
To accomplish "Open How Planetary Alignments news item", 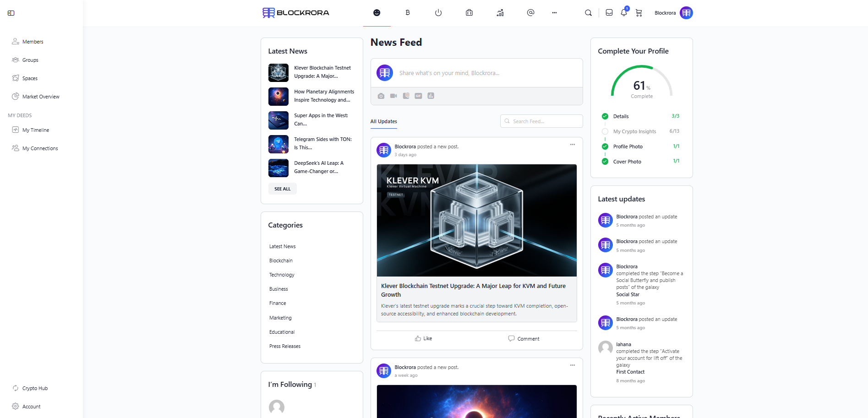I will (x=324, y=96).
